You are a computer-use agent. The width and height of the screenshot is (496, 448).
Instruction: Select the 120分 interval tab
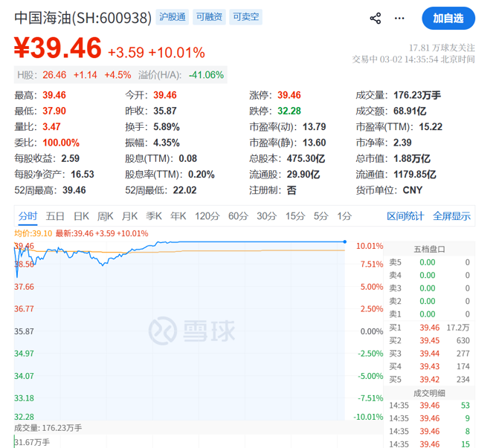point(206,216)
